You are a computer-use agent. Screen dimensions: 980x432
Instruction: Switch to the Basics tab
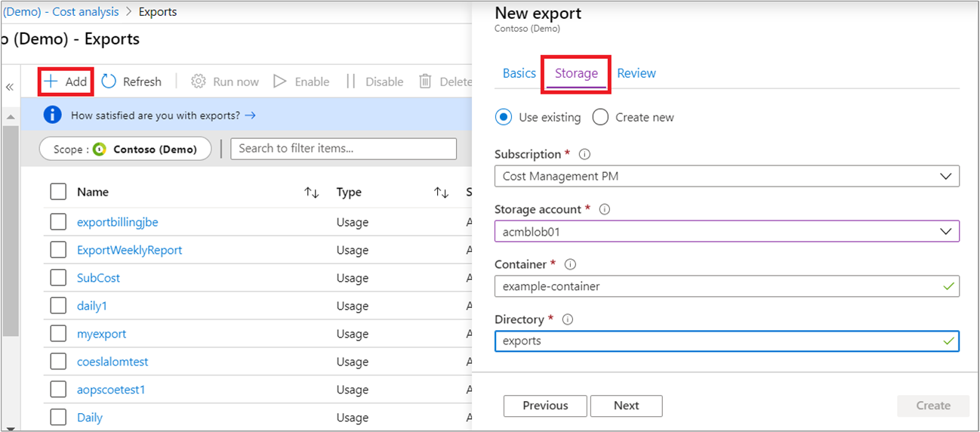pyautogui.click(x=519, y=73)
